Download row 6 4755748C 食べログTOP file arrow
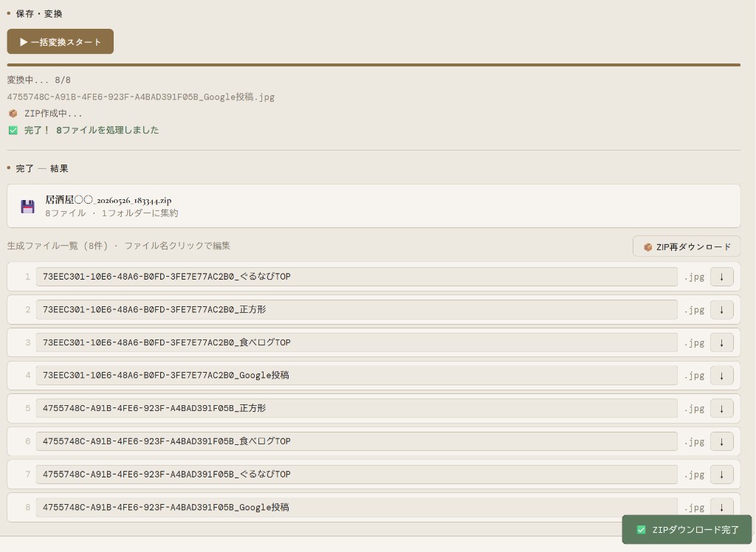Screen dimensions: 756x552 (x=721, y=441)
